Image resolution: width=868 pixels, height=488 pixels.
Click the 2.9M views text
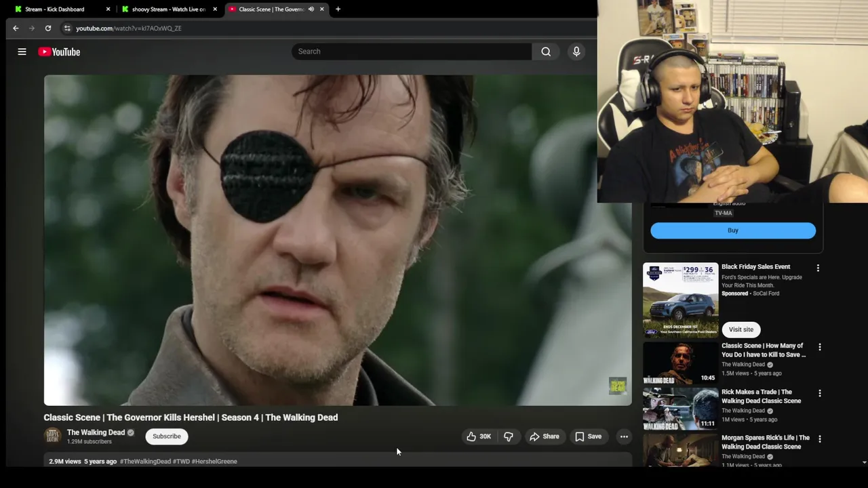coord(65,462)
